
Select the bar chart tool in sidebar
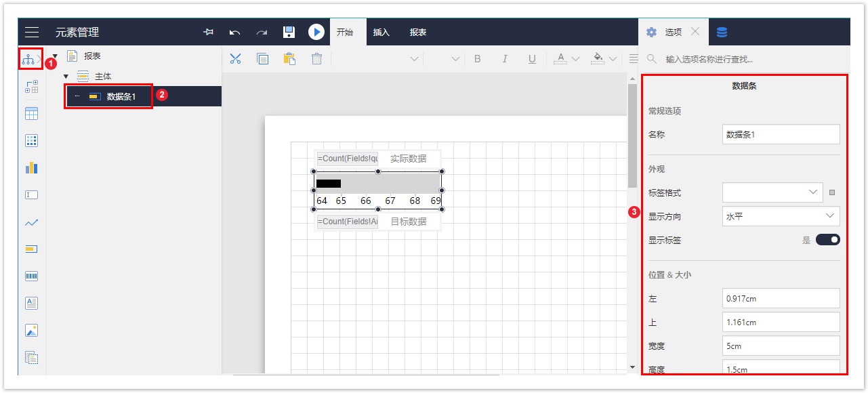tap(31, 167)
